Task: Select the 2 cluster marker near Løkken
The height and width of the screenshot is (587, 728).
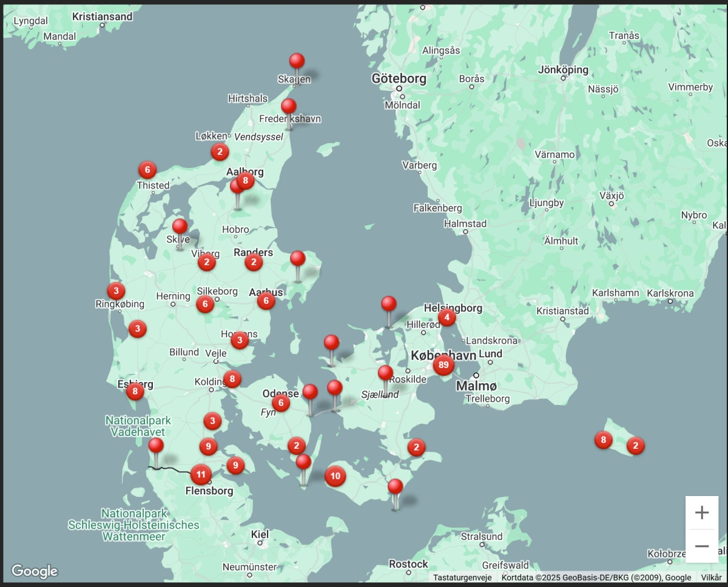Action: pos(220,152)
